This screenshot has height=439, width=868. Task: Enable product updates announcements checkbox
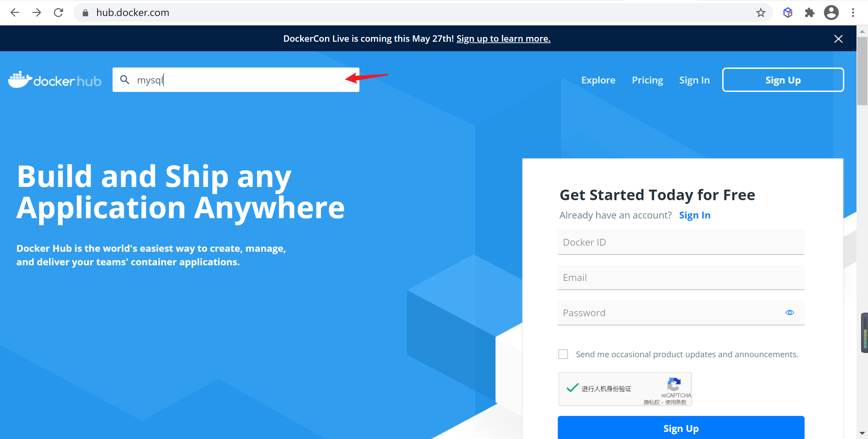click(563, 354)
